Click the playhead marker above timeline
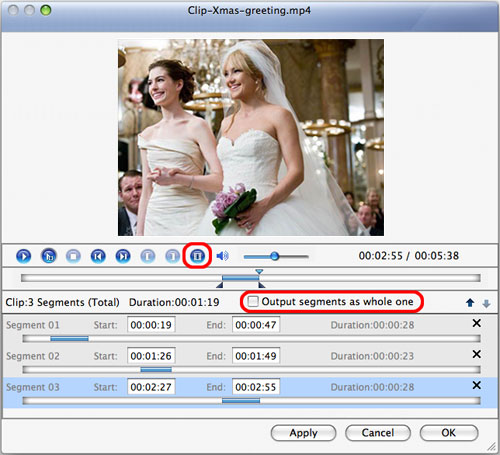Viewport: 500px width, 455px height. pos(259,272)
